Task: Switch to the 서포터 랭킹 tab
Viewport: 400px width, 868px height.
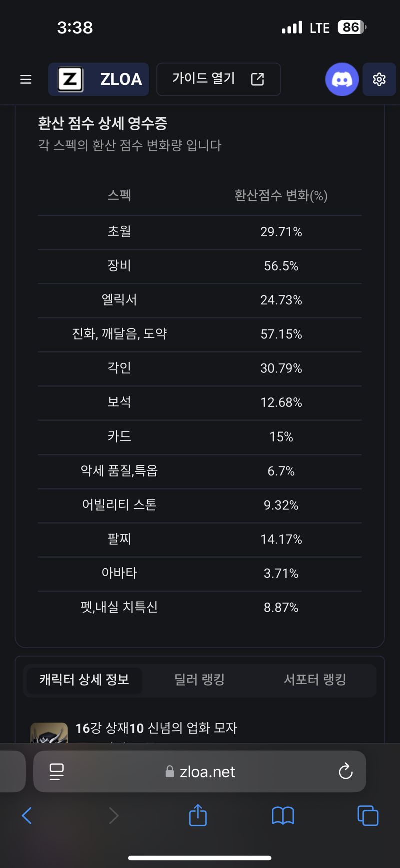Action: click(x=315, y=680)
